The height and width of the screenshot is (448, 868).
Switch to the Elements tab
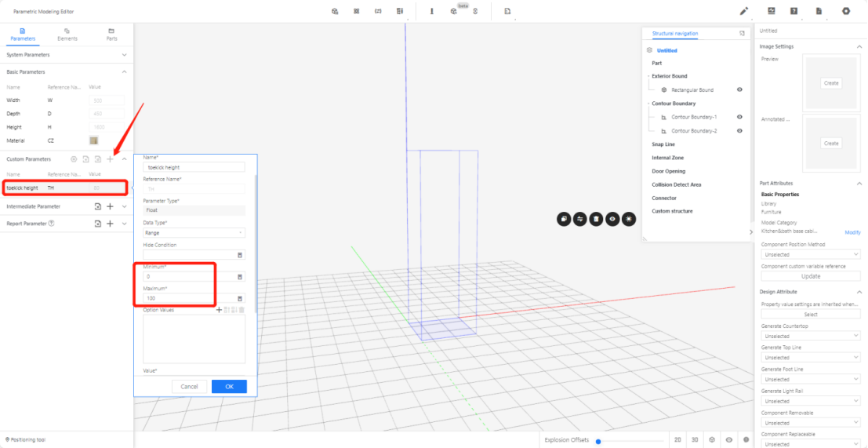click(67, 34)
